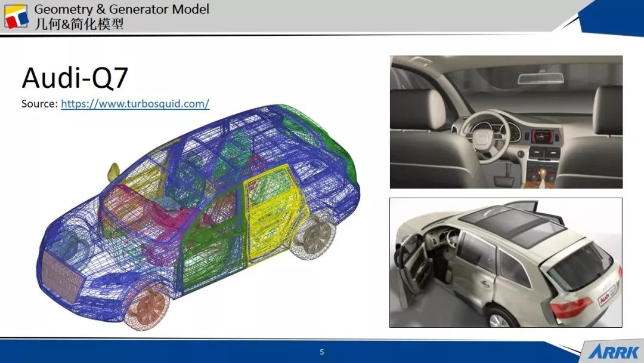Select the car interior dashboard image

click(x=506, y=122)
